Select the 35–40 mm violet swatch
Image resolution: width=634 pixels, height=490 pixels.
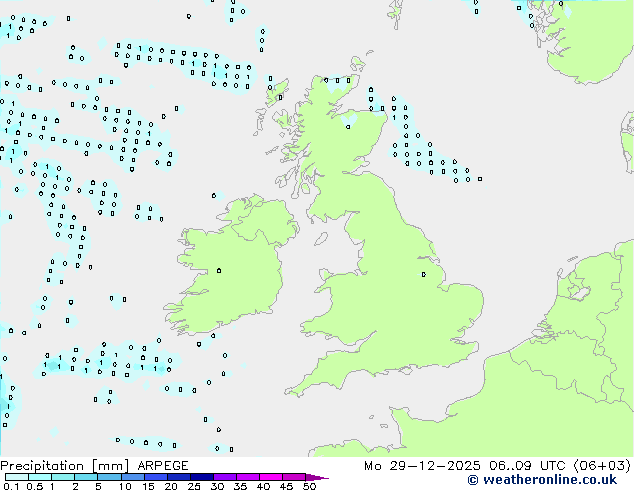click(x=248, y=477)
